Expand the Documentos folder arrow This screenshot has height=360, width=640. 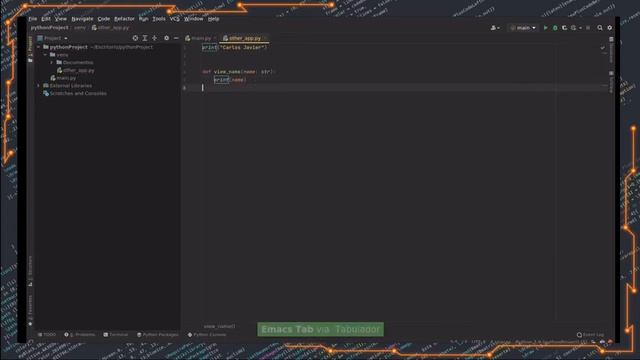[52, 62]
